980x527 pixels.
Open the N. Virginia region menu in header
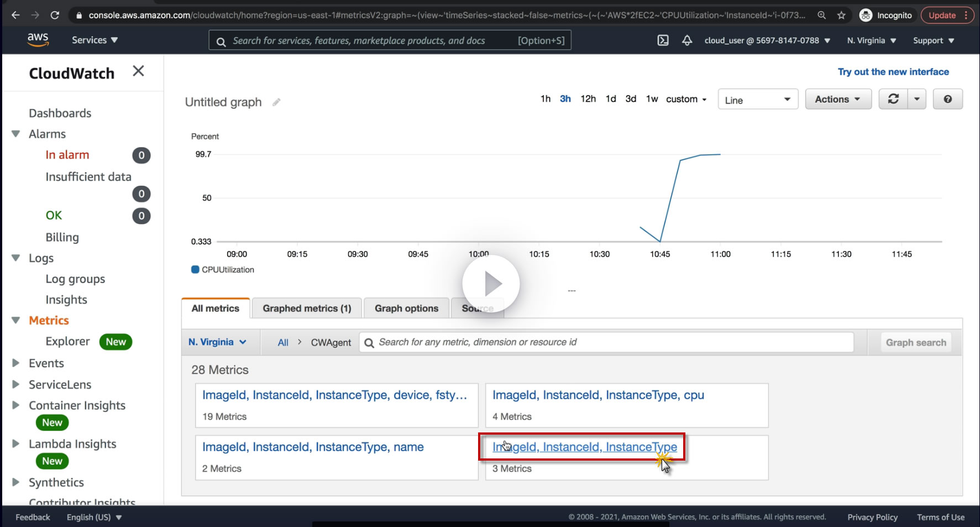[x=872, y=40]
